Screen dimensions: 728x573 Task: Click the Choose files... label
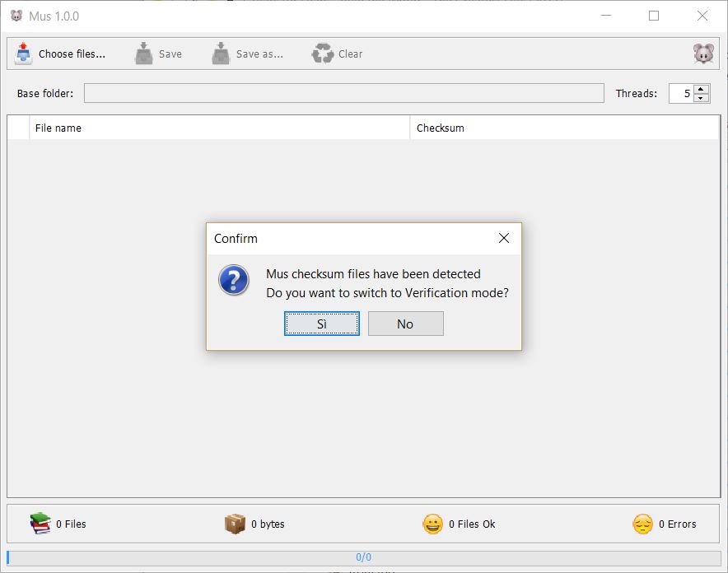72,54
